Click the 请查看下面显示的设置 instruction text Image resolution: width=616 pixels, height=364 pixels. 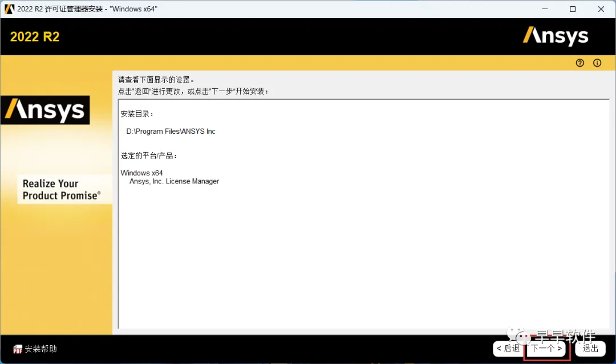[156, 80]
